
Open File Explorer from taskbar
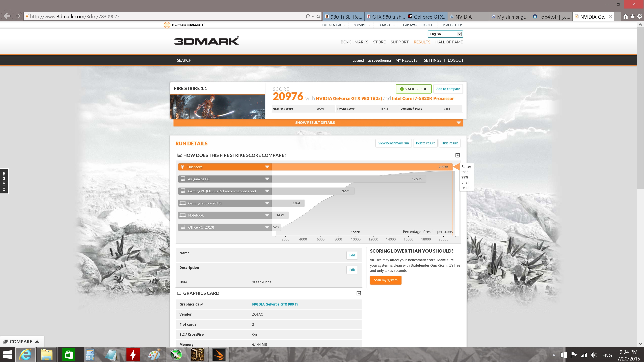point(46,355)
